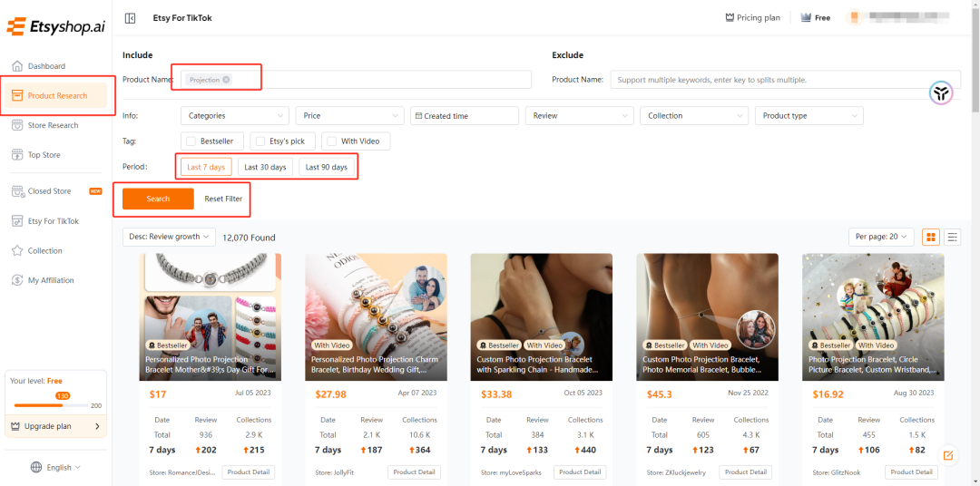The height and width of the screenshot is (486, 980).
Task: Toggle the Bestseller checkbox
Action: tap(191, 141)
